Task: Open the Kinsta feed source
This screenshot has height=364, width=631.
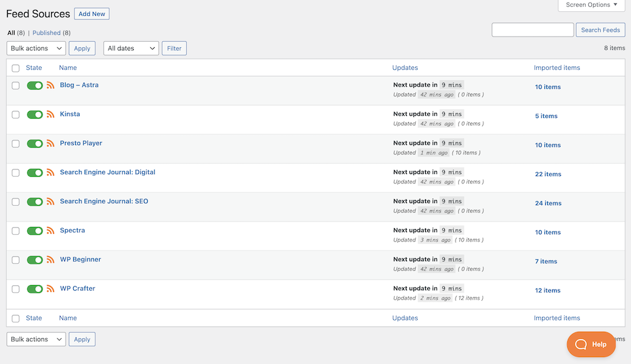Action: (x=70, y=114)
